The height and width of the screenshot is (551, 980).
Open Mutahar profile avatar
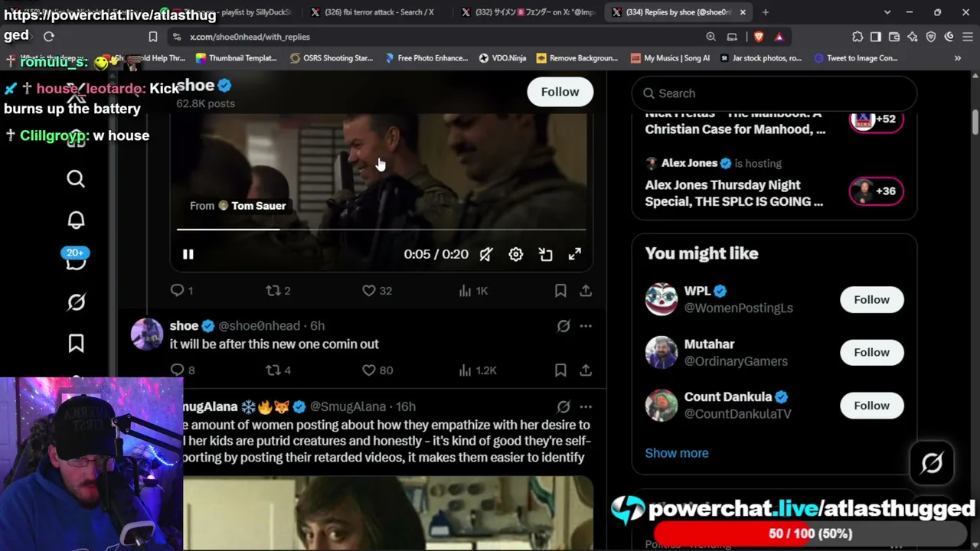[661, 352]
